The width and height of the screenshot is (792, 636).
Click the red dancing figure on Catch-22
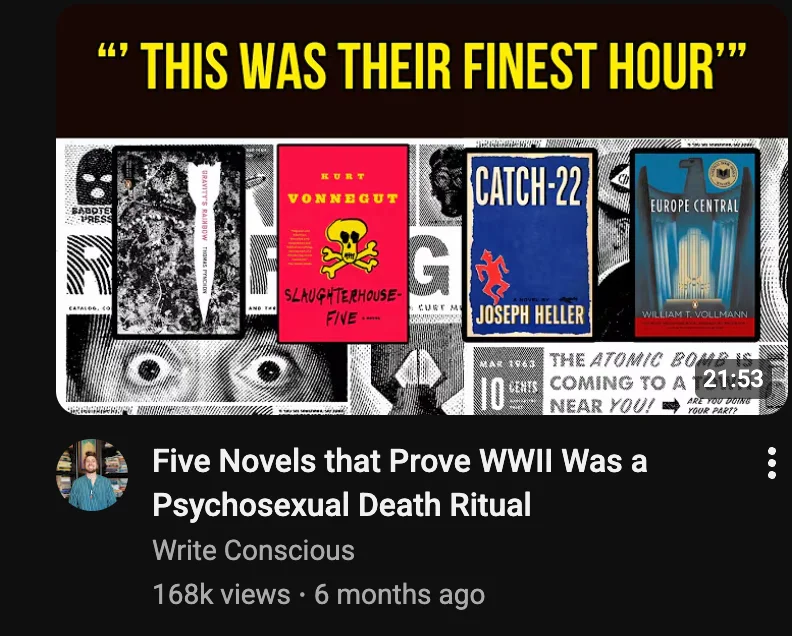(492, 276)
